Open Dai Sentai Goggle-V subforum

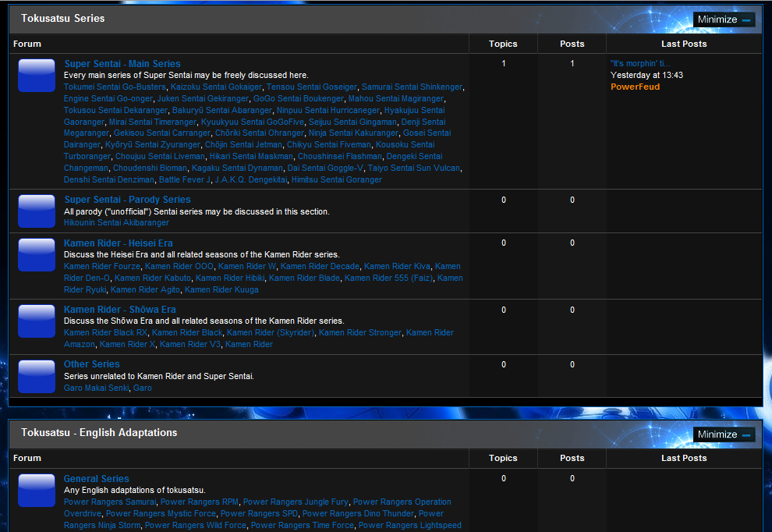pyautogui.click(x=325, y=168)
